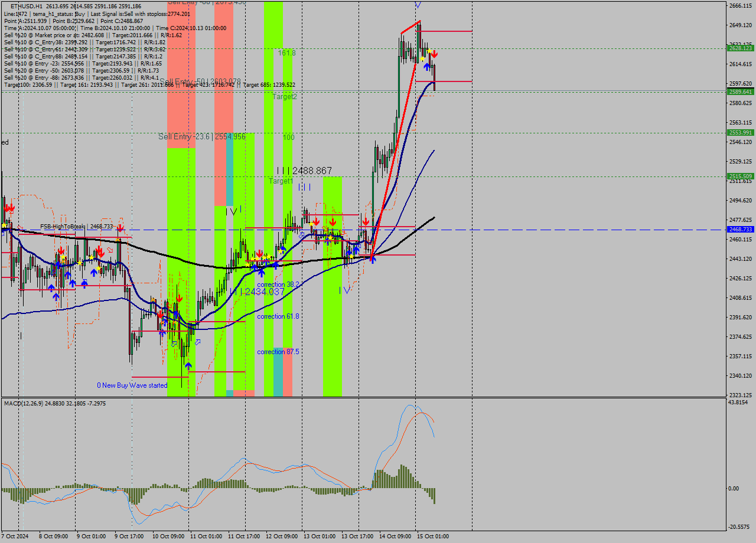This screenshot has width=756, height=543.
Task: Click the 12 Oct 09:00 time label
Action: (282, 537)
